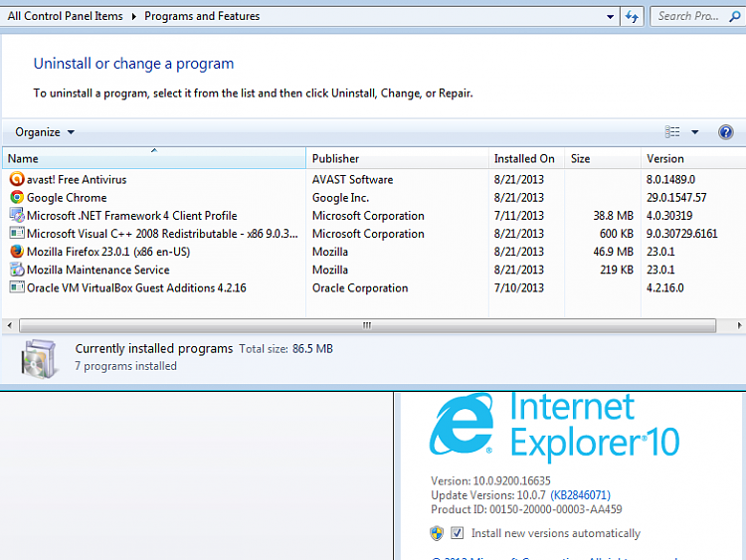Click the change view list icon
The height and width of the screenshot is (560, 746).
[672, 131]
